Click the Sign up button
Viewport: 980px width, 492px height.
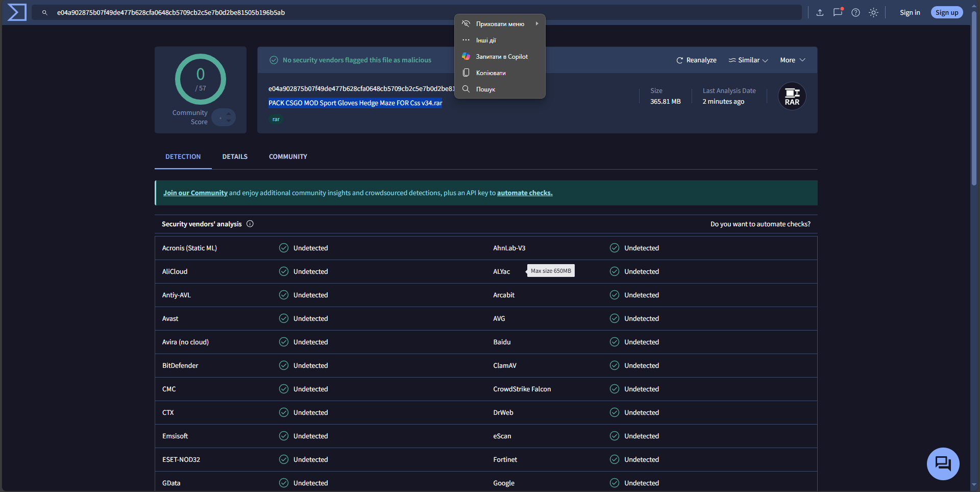pyautogui.click(x=947, y=13)
